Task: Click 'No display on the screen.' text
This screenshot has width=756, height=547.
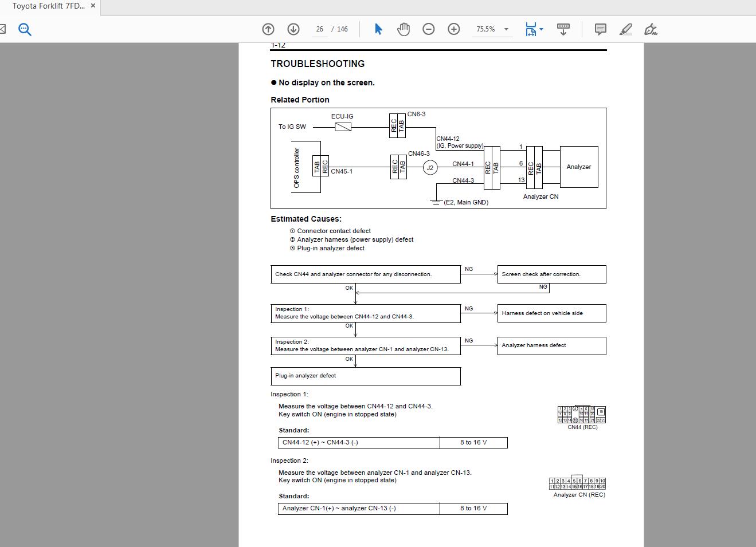Action: click(x=326, y=82)
